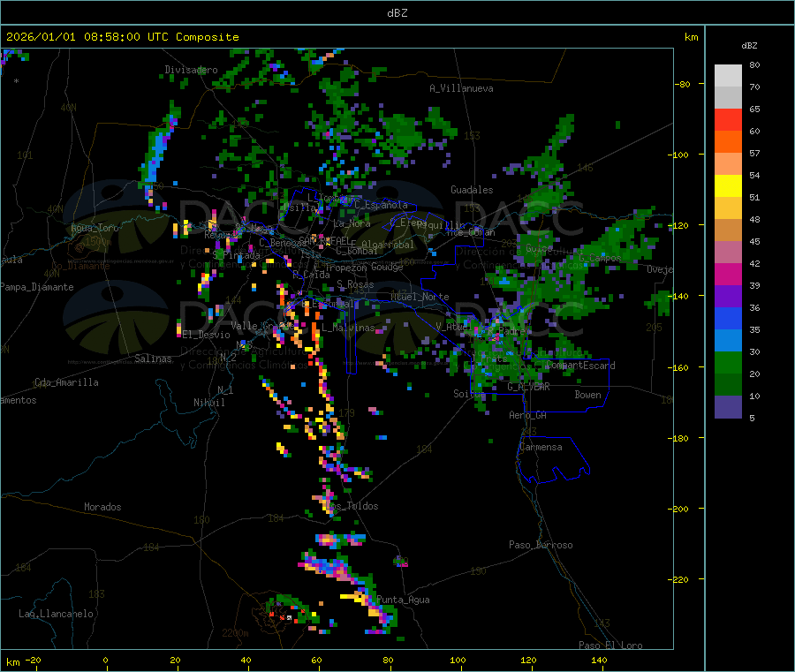Click the Aero_GA map label
The width and height of the screenshot is (795, 672).
click(528, 415)
